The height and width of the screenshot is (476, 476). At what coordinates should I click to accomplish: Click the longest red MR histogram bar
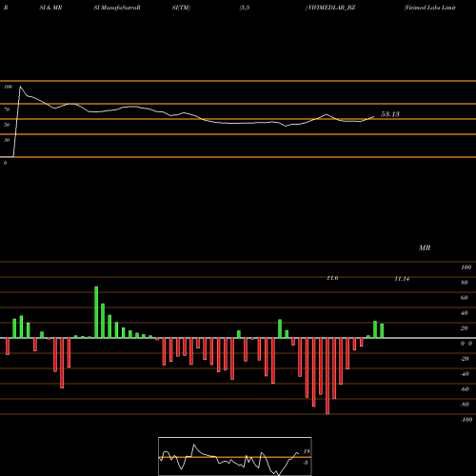[327, 376]
